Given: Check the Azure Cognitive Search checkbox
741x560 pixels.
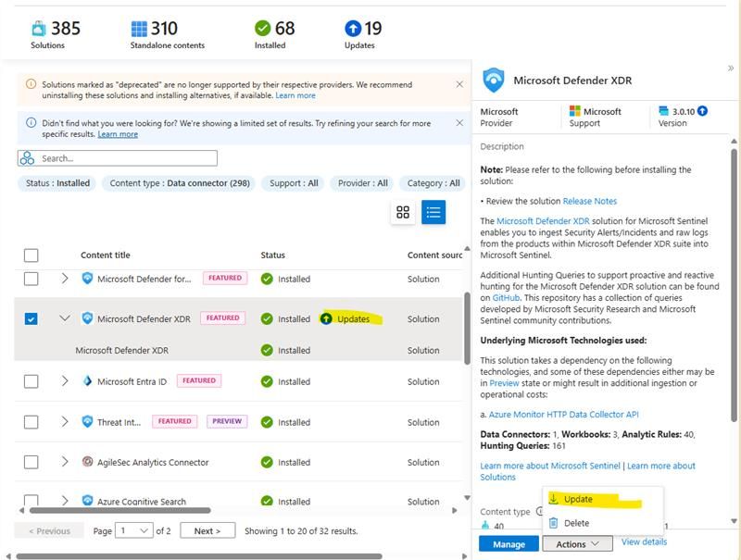Looking at the screenshot, I should [x=31, y=501].
